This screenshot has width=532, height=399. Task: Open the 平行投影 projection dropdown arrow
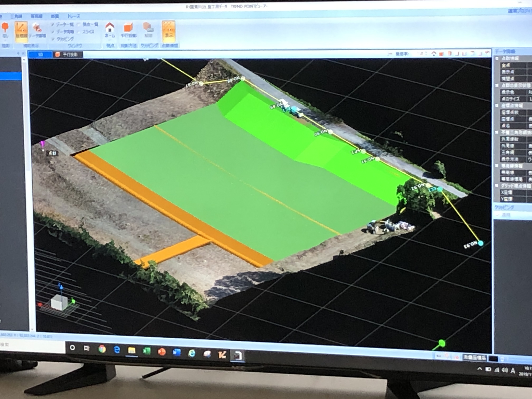click(x=128, y=40)
